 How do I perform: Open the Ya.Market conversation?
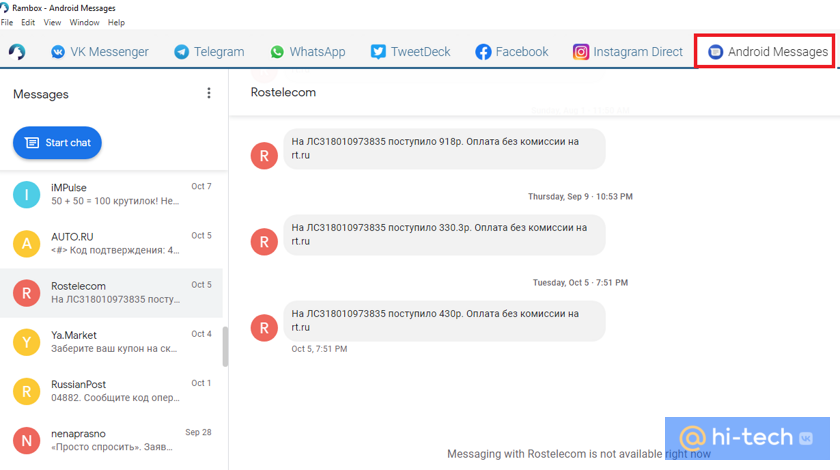[x=111, y=342]
